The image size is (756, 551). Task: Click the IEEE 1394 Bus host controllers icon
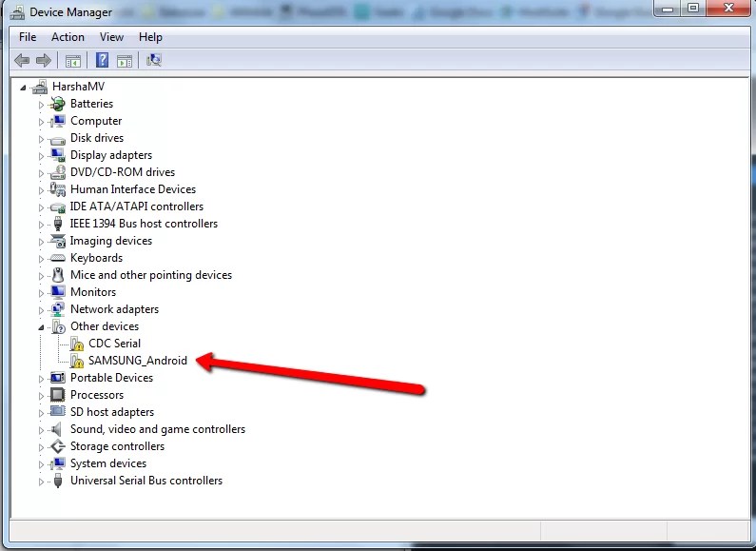58,224
